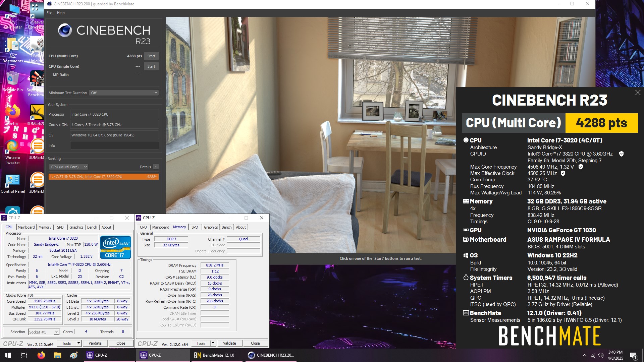Open the Cinebench File menu
This screenshot has width=644, height=362.
[49, 13]
